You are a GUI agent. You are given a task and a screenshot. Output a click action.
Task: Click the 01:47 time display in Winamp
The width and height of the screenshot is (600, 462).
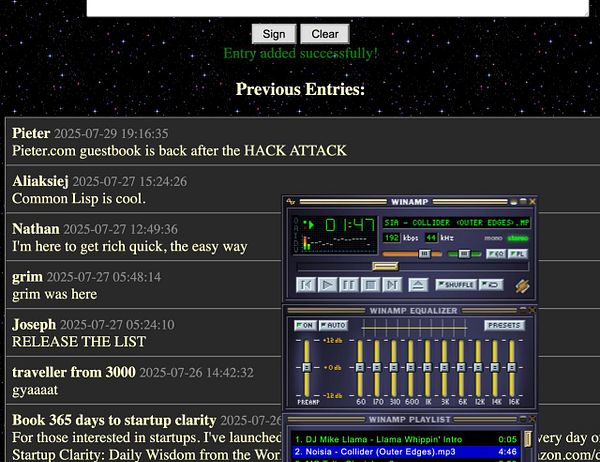pos(349,225)
